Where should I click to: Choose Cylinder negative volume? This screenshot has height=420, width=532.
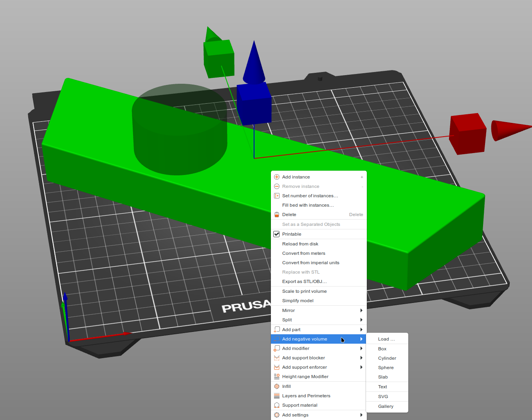(387, 358)
